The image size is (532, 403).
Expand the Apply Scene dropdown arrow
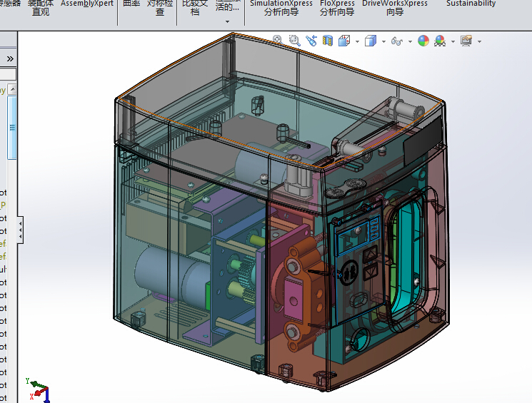(453, 41)
